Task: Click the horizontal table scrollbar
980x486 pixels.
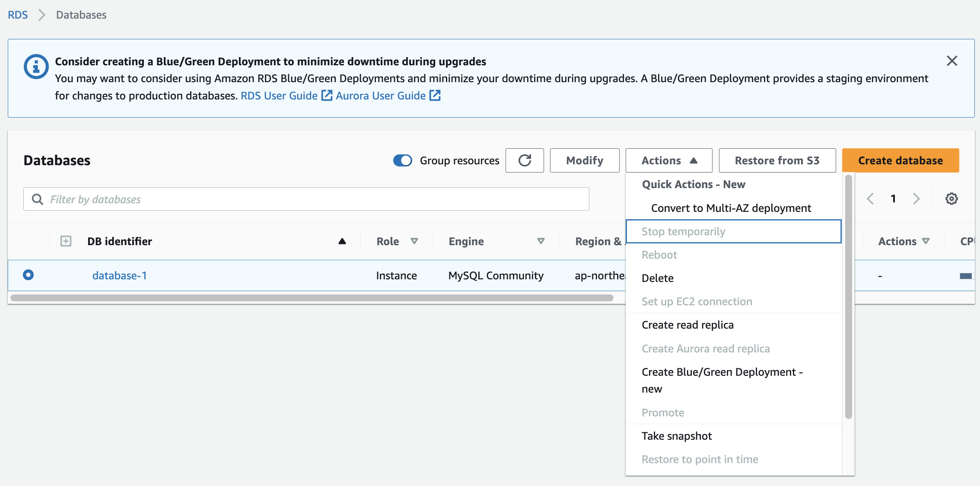Action: click(x=311, y=298)
